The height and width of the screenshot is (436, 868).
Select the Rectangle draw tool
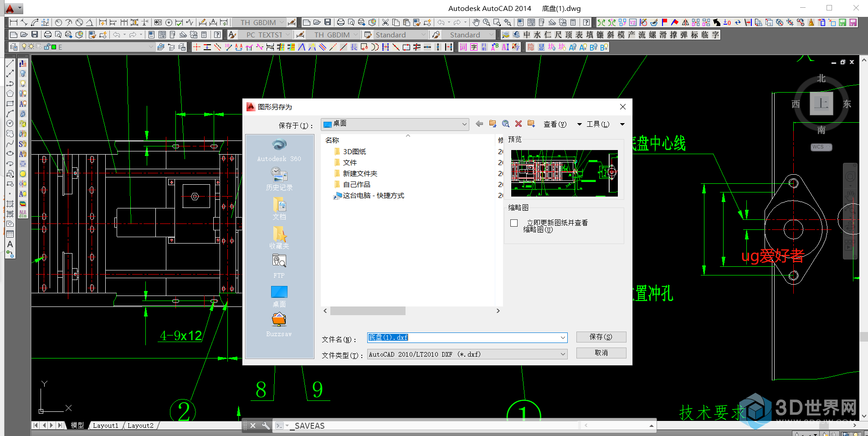click(10, 104)
